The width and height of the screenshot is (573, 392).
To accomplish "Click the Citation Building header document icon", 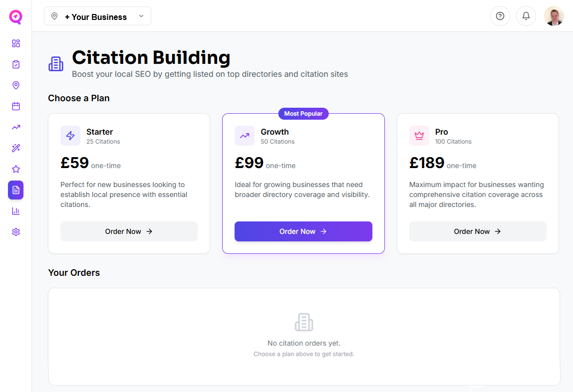I will 55,63.
